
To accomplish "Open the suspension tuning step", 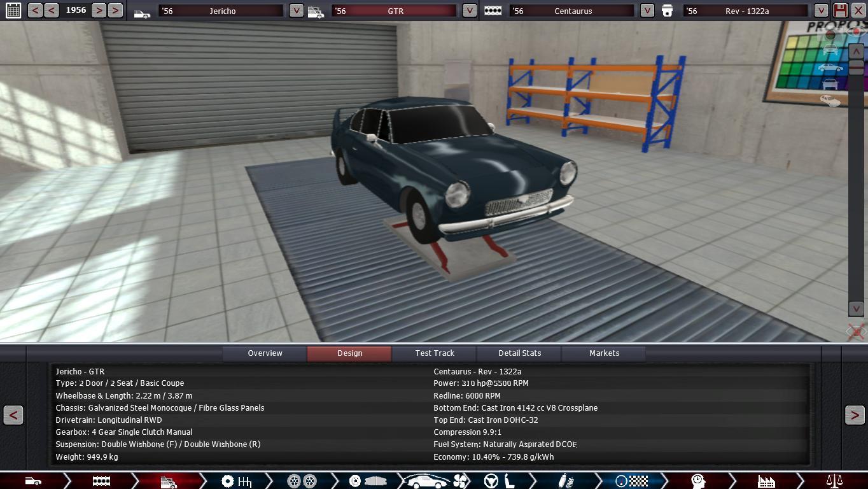I will 566,481.
